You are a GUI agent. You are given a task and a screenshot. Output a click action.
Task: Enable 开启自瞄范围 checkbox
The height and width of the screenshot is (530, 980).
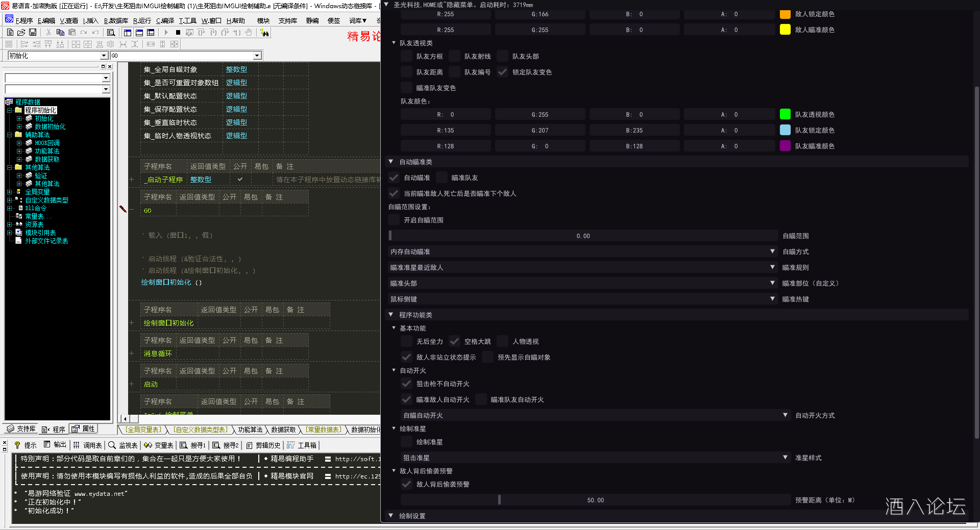[x=394, y=220]
